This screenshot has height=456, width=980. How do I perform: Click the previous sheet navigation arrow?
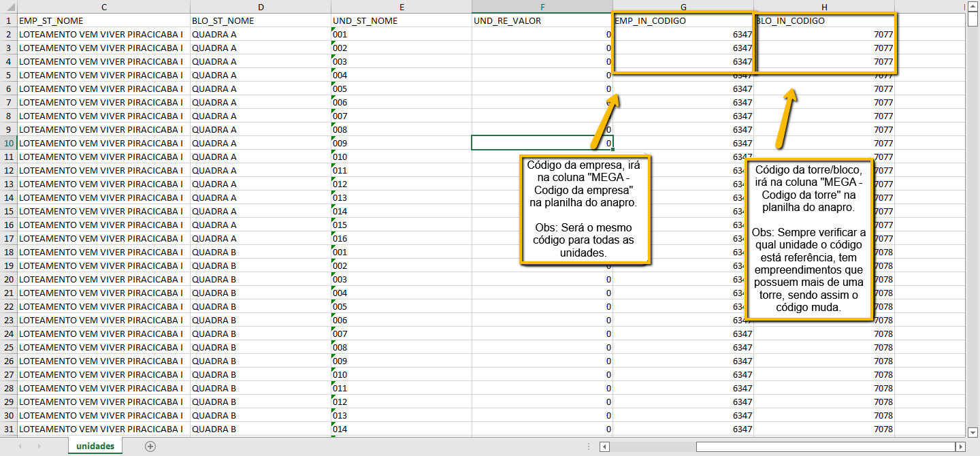coord(20,446)
